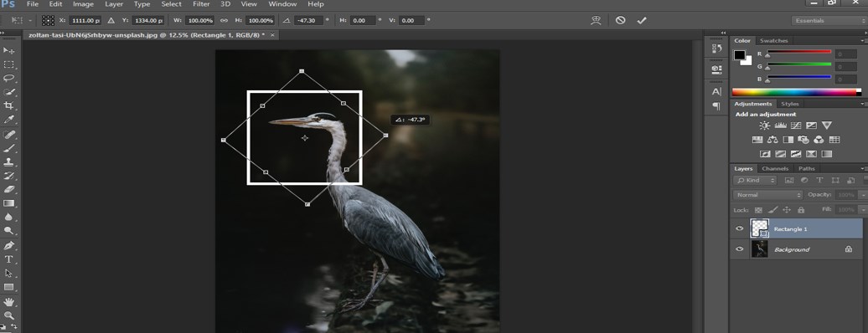
Task: Select the Blur tool
Action: coord(9,218)
